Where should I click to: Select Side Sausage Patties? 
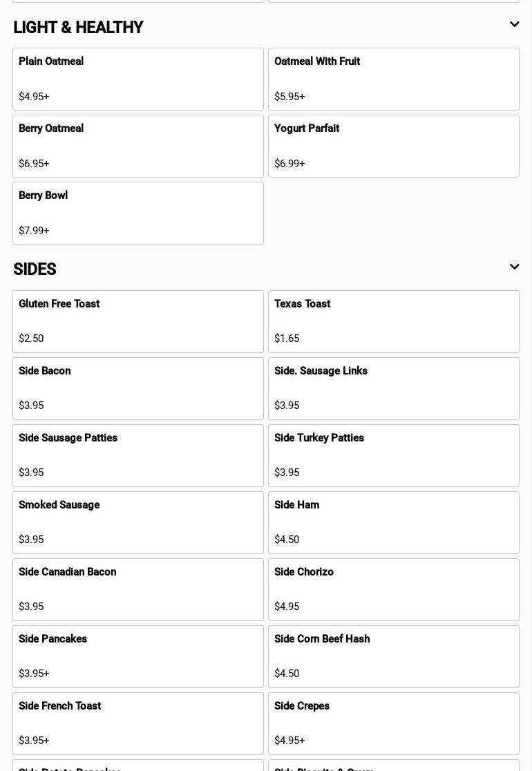coord(138,455)
